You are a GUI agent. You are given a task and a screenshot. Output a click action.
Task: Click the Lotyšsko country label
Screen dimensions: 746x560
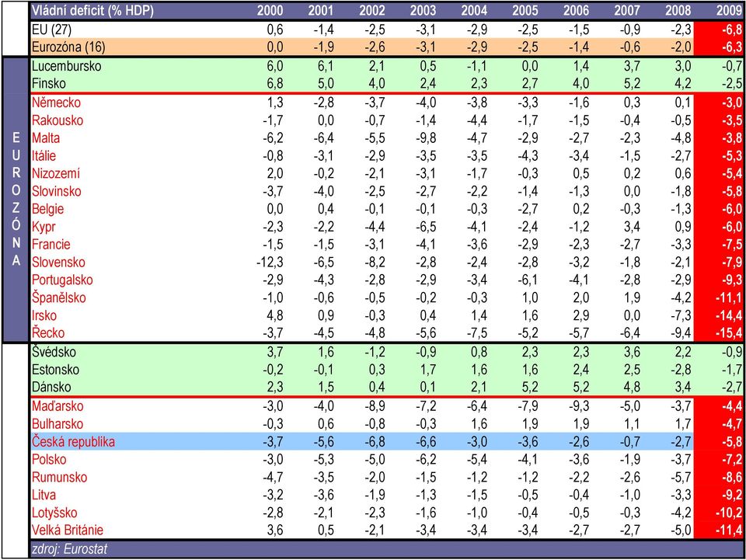(54, 513)
